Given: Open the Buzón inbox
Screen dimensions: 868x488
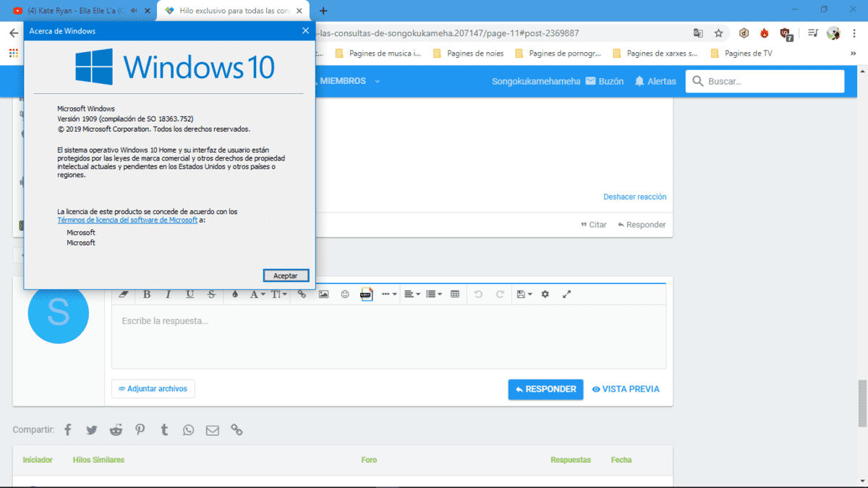Looking at the screenshot, I should point(605,82).
